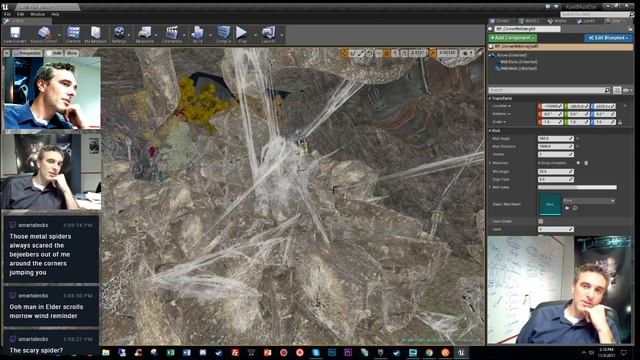Click the Settings toolbar icon
640x360 pixels.
tap(119, 34)
